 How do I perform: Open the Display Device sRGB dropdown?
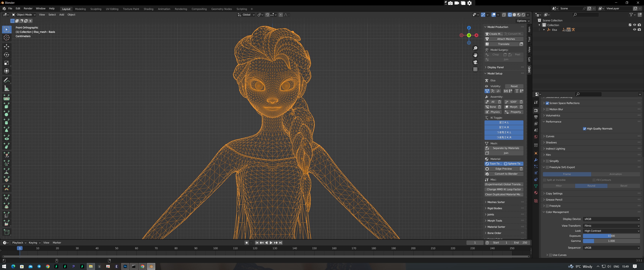pyautogui.click(x=611, y=219)
